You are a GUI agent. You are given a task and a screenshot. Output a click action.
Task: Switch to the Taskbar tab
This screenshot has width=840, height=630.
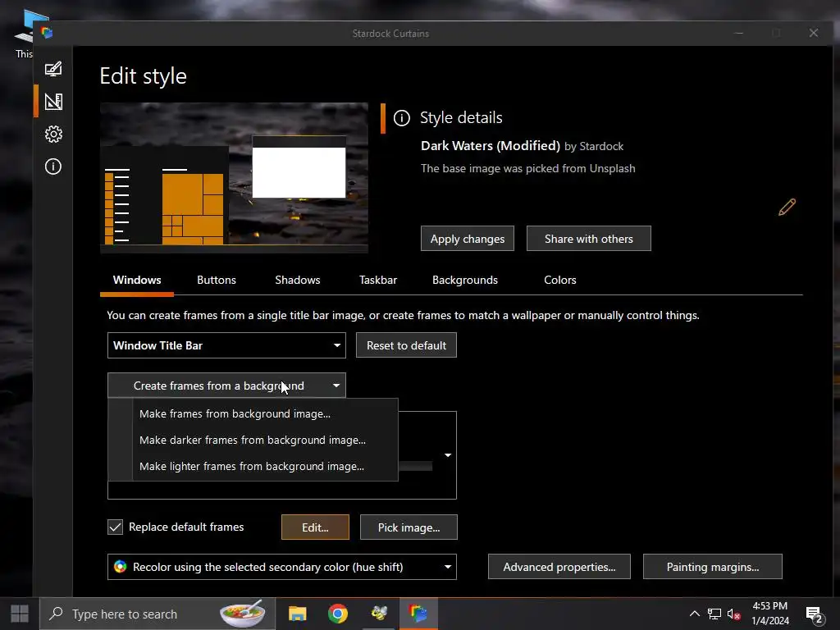[x=377, y=280]
